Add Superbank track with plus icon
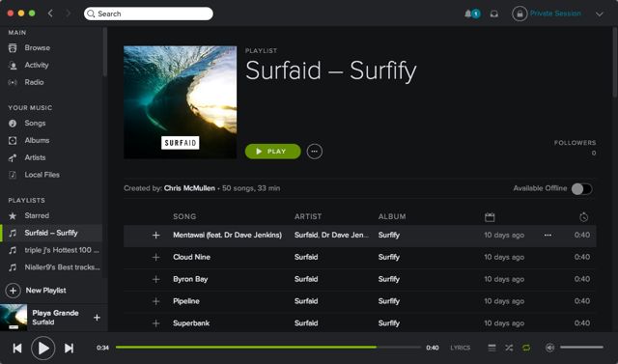 [156, 323]
